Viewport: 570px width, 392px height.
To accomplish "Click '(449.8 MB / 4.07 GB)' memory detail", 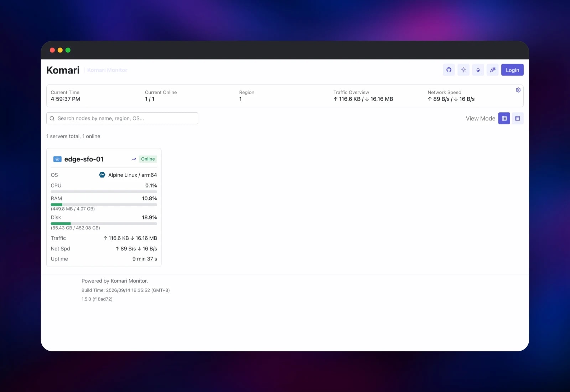I will tap(73, 209).
